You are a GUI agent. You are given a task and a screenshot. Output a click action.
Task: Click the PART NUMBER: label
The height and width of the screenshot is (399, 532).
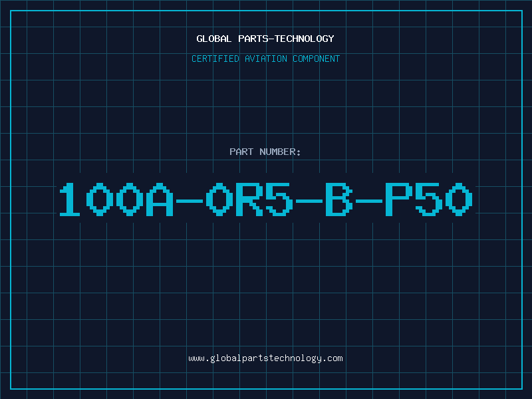pyautogui.click(x=265, y=152)
